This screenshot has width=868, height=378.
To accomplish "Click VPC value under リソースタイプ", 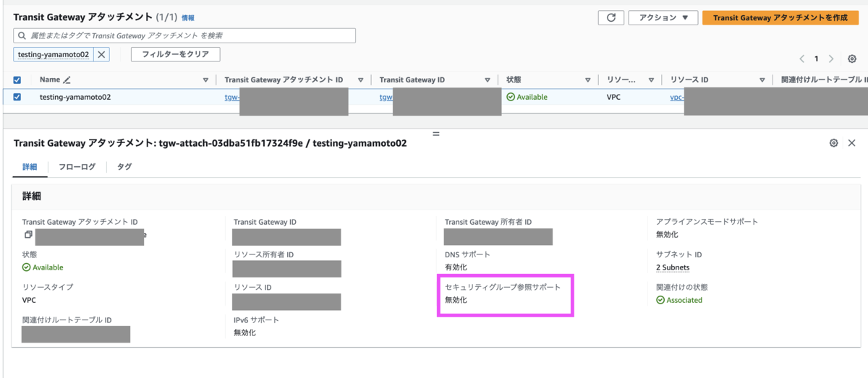I will [x=29, y=300].
